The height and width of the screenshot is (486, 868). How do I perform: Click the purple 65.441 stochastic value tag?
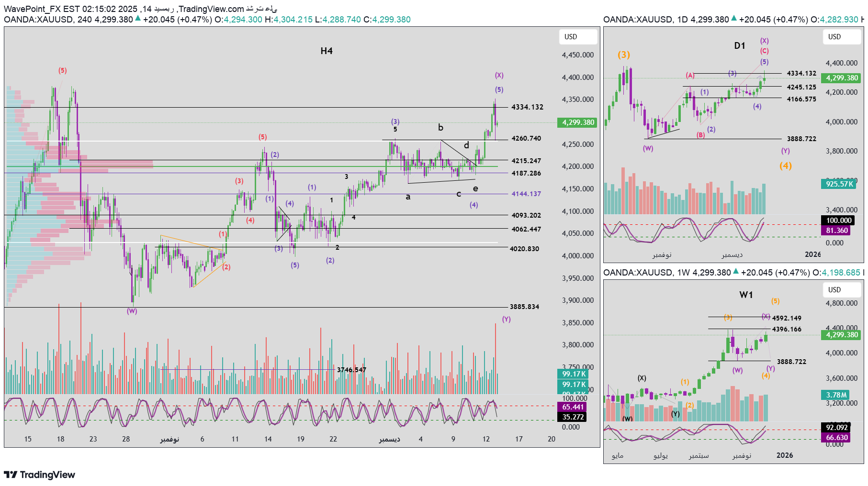point(573,407)
